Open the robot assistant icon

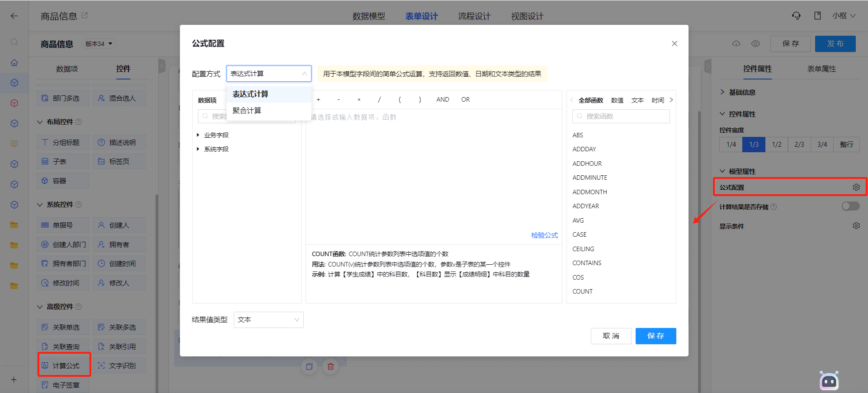829,381
